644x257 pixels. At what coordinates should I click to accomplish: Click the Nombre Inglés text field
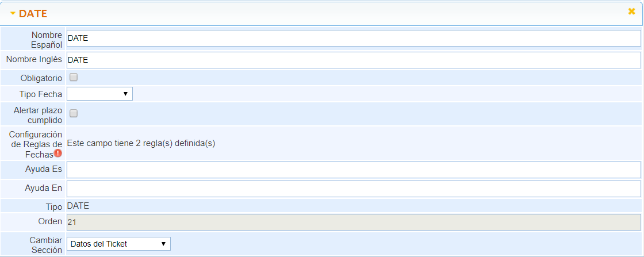[353, 60]
